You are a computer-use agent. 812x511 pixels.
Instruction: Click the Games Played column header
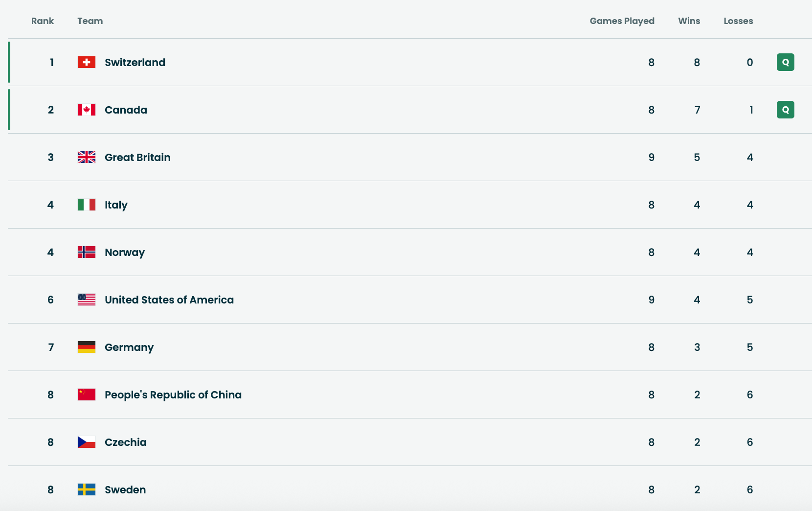[x=622, y=21]
